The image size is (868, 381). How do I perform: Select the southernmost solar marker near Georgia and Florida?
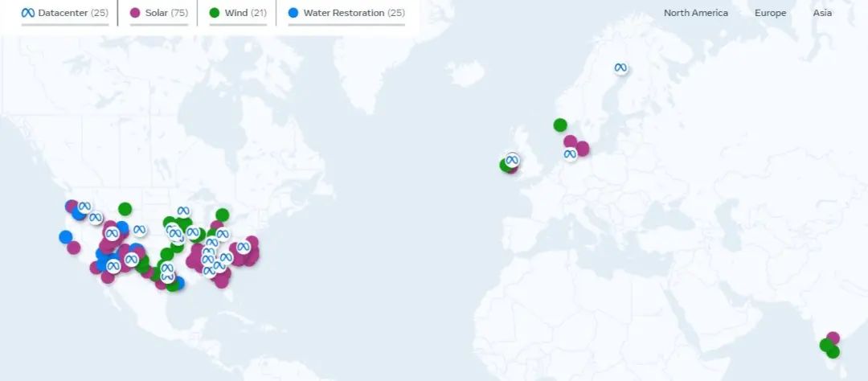(x=222, y=281)
